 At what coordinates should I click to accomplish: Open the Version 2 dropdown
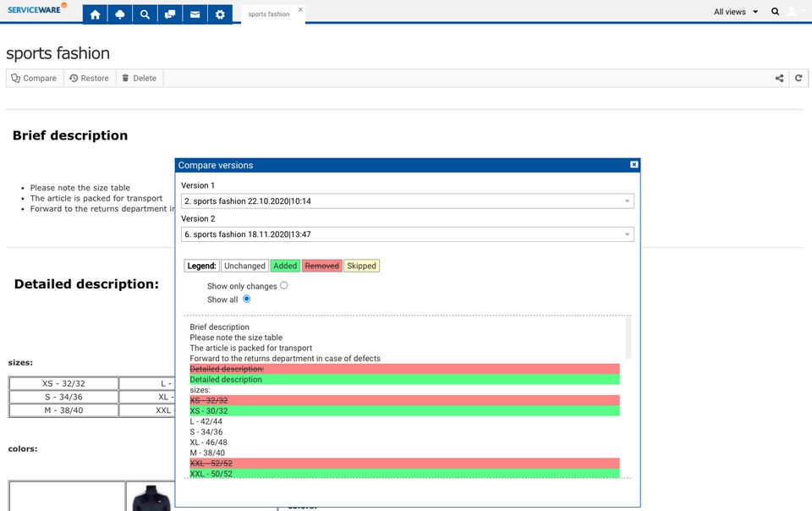[x=407, y=234]
